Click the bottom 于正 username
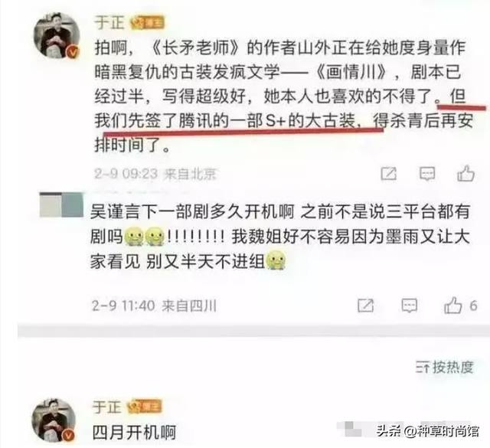This screenshot has width=490, height=448. pyautogui.click(x=107, y=407)
